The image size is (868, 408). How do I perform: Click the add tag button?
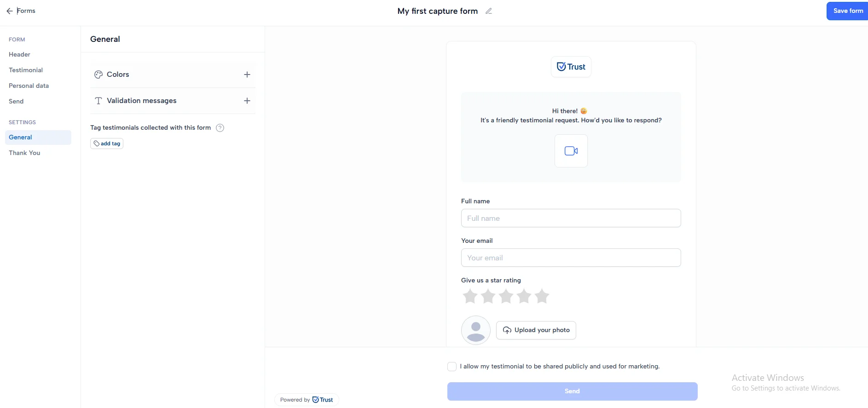tap(107, 144)
